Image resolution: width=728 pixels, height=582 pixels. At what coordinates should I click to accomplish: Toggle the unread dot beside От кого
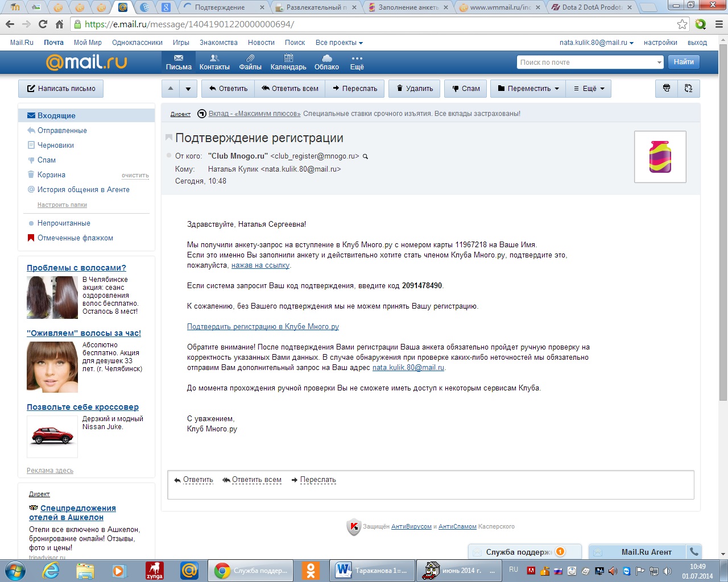tap(169, 156)
